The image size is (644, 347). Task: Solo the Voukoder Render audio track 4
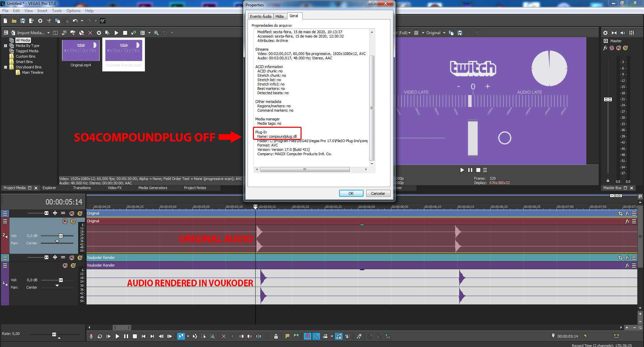tap(73, 266)
